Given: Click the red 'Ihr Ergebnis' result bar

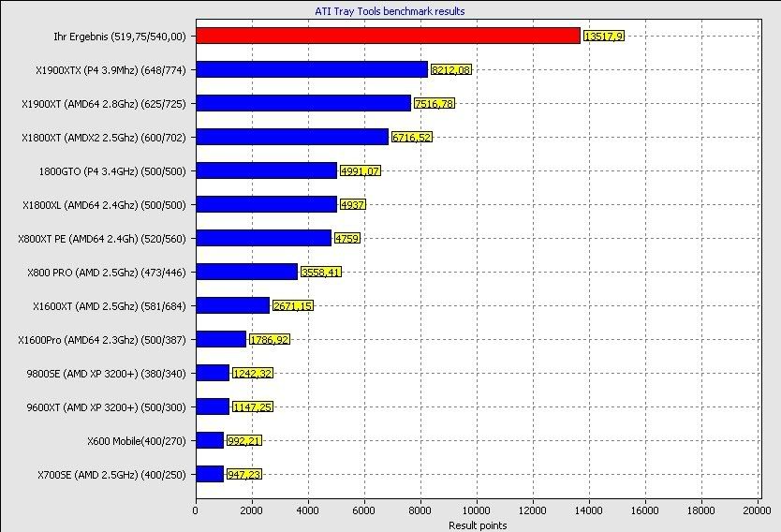Looking at the screenshot, I should [x=388, y=36].
